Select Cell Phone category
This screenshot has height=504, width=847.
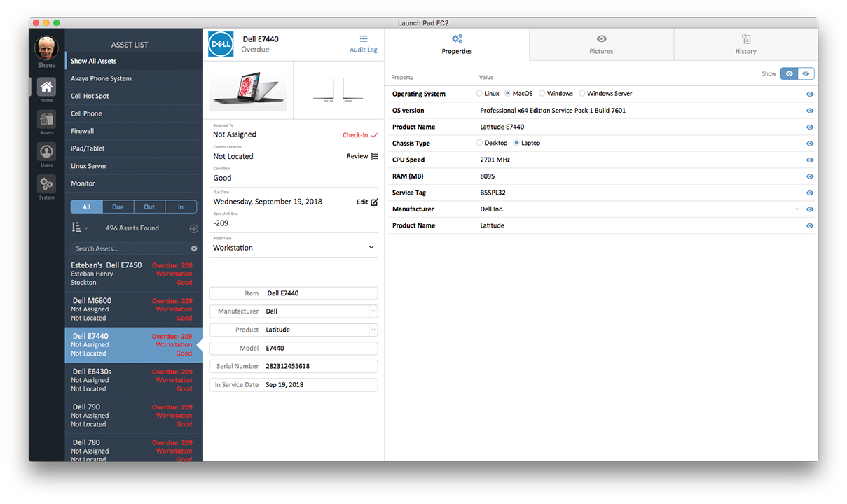tap(134, 113)
